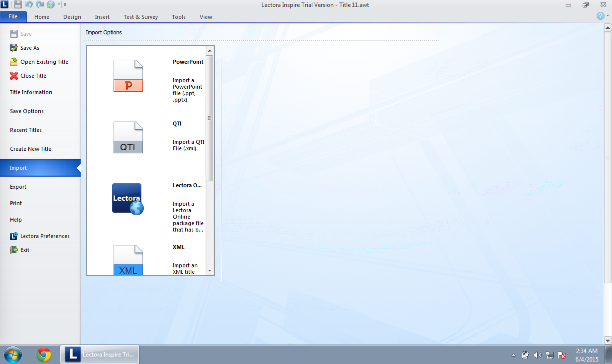This screenshot has width=612, height=364.
Task: Click import list scroll down arrow
Action: (210, 271)
